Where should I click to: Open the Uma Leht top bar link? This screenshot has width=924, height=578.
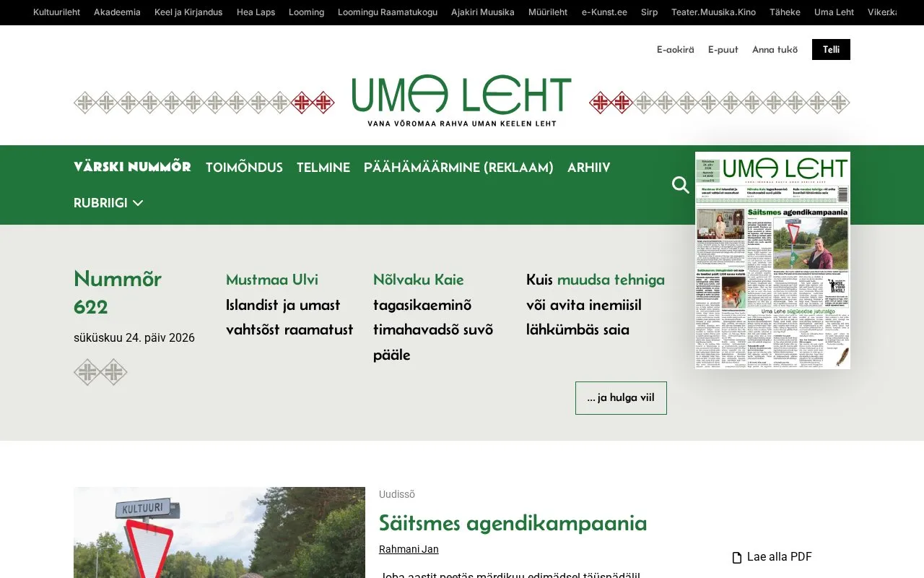[x=834, y=12]
